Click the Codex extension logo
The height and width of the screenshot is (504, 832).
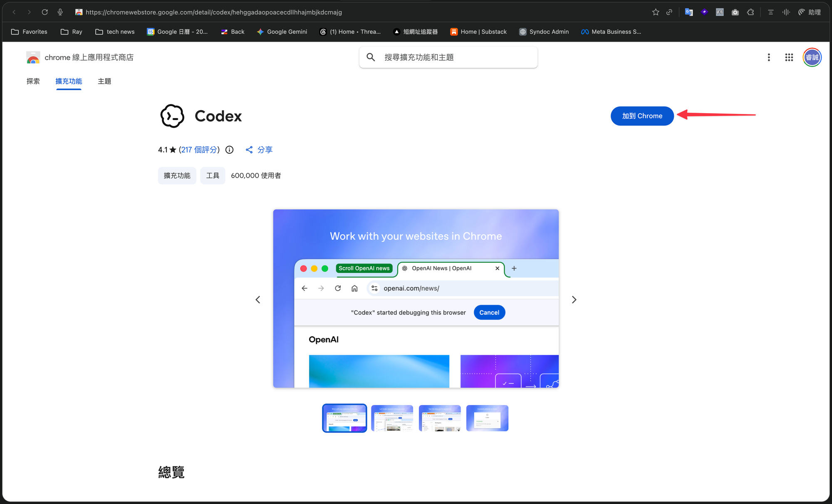[x=172, y=116]
